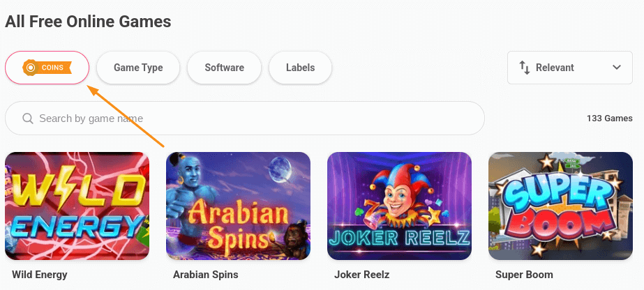644x290 pixels.
Task: Click the magnifying glass search icon
Action: (28, 119)
